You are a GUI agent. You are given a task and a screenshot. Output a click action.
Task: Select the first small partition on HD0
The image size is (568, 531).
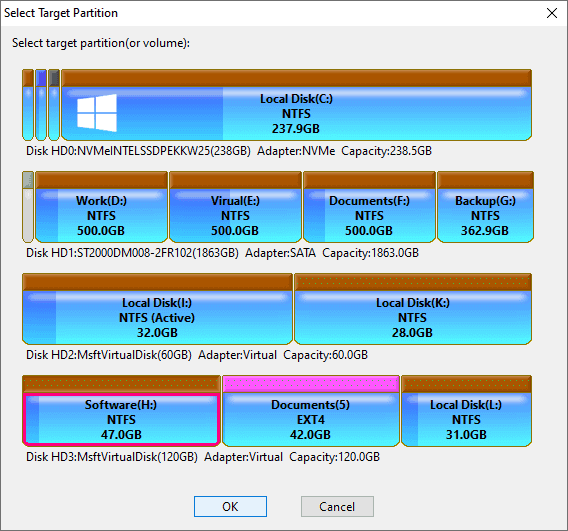coord(28,105)
